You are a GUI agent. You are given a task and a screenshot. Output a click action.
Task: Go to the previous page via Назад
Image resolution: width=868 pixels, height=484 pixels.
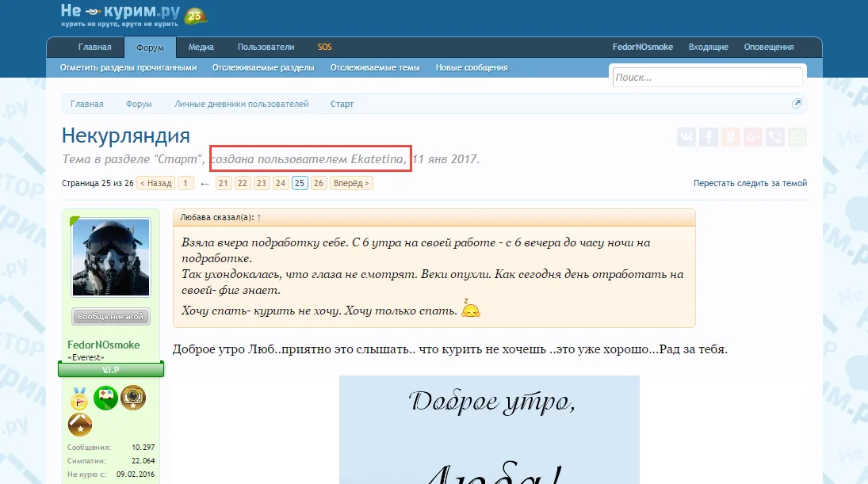(155, 183)
